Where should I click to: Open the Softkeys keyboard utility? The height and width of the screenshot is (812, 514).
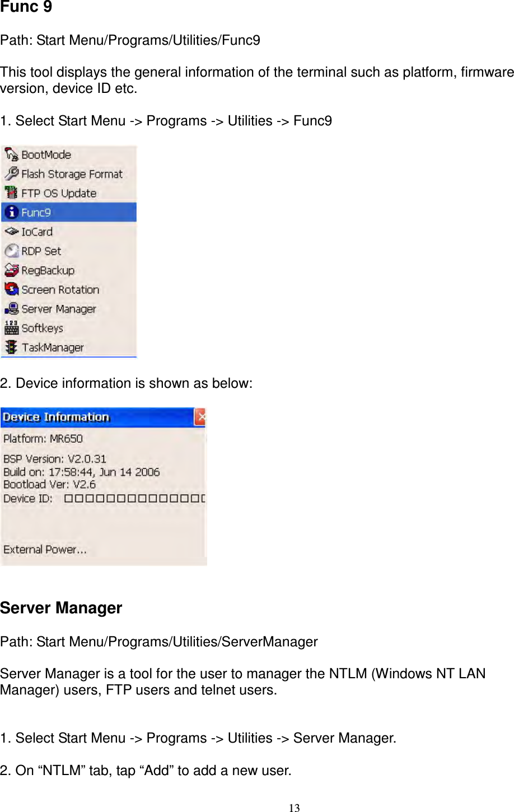[12, 328]
